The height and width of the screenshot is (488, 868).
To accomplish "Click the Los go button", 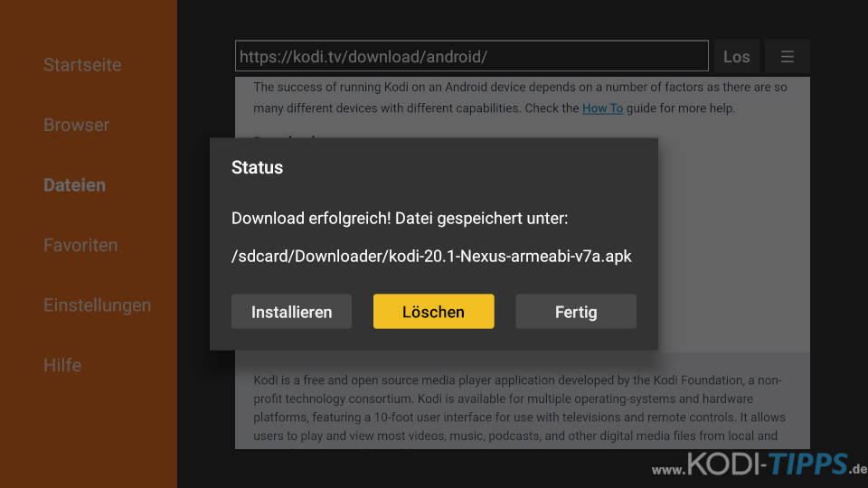I will tap(736, 56).
